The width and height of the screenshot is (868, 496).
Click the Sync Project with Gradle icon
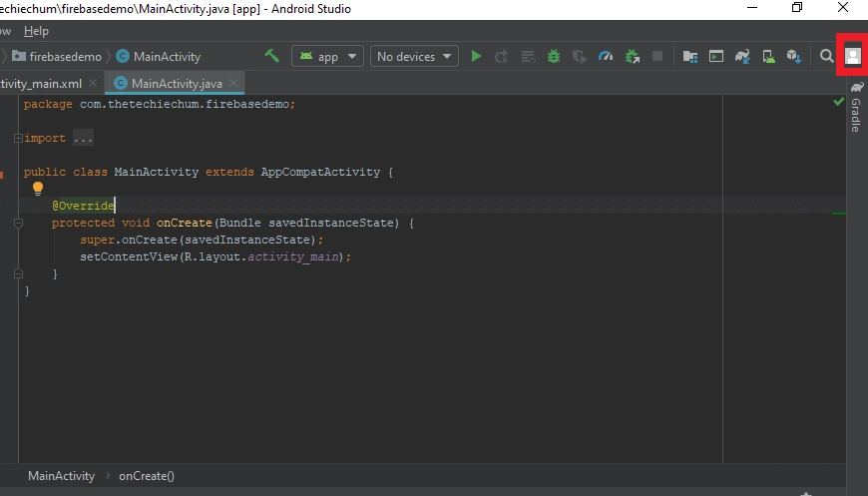coord(742,57)
